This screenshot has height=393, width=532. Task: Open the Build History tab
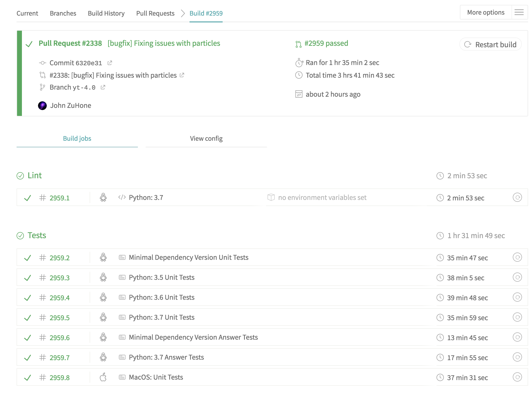pyautogui.click(x=106, y=13)
